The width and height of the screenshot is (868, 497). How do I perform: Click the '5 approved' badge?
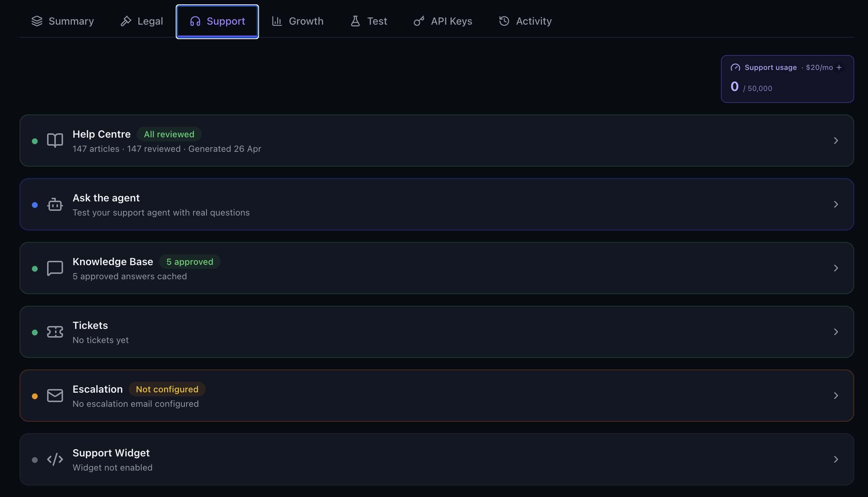[x=190, y=262]
